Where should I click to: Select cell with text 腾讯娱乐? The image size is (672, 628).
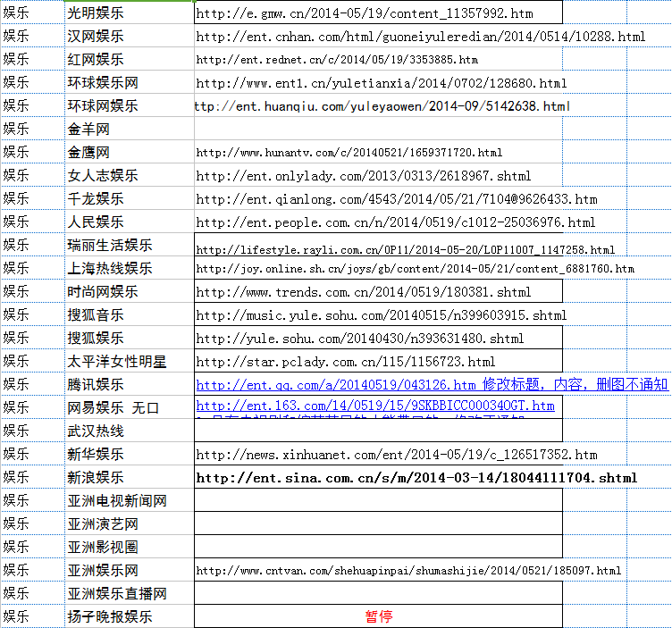130,384
